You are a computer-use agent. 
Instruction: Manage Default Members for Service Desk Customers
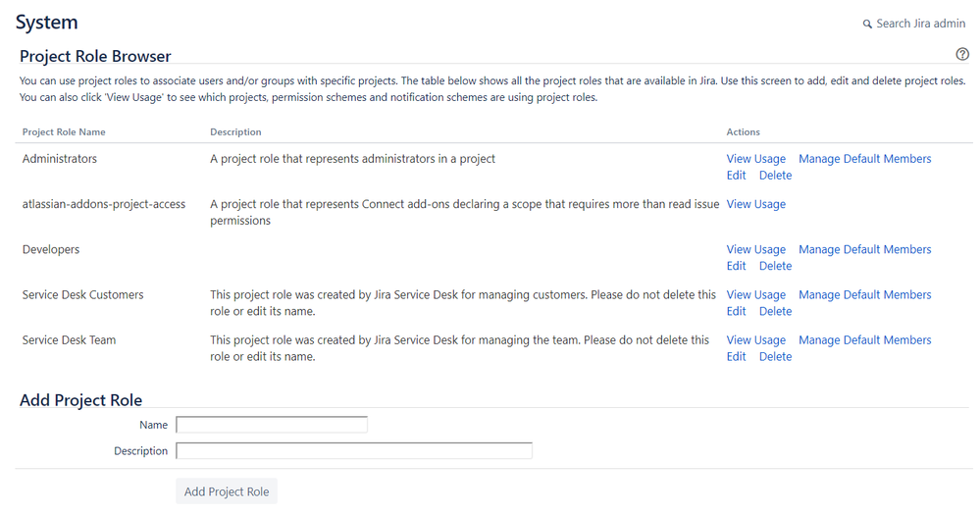click(x=865, y=295)
